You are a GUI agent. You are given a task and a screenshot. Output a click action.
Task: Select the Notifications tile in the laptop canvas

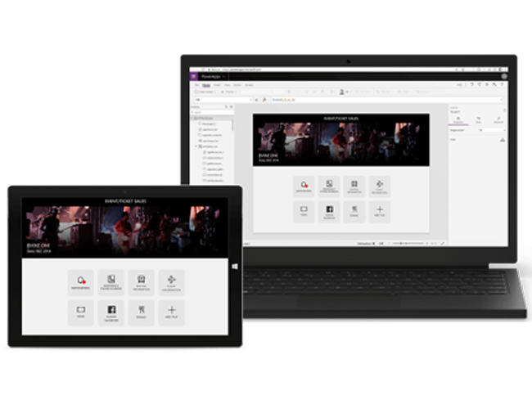click(304, 186)
